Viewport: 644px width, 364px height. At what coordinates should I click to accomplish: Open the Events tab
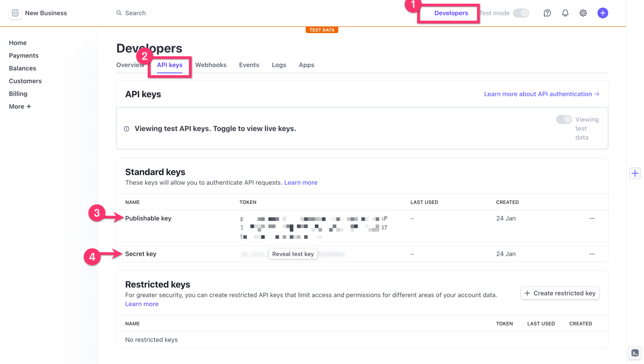(249, 65)
